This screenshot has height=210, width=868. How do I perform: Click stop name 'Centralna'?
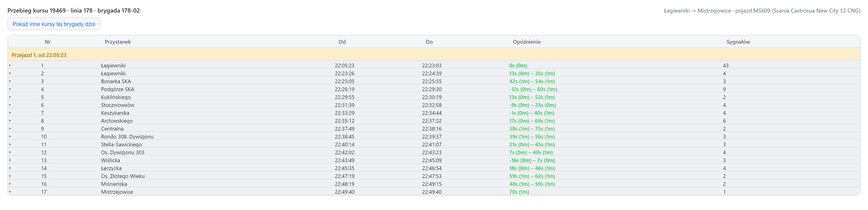[112, 129]
